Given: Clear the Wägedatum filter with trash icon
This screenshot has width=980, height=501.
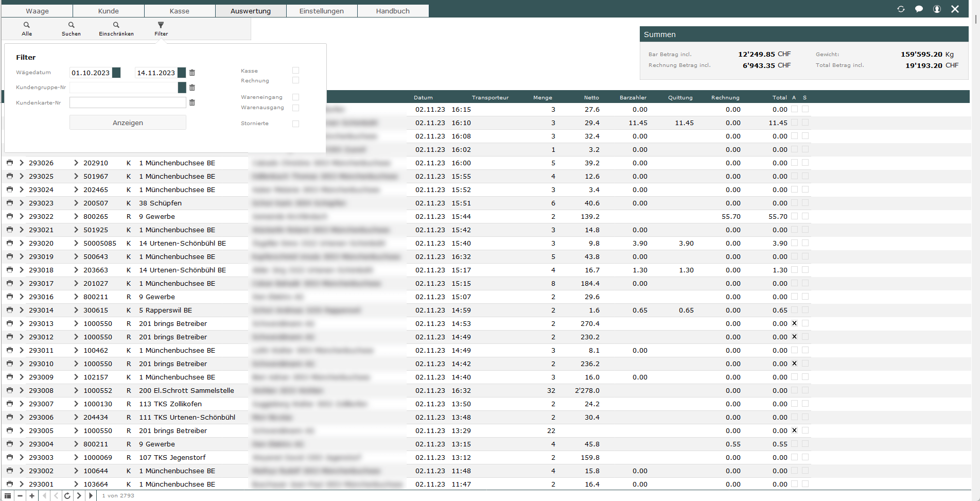Looking at the screenshot, I should (x=192, y=73).
